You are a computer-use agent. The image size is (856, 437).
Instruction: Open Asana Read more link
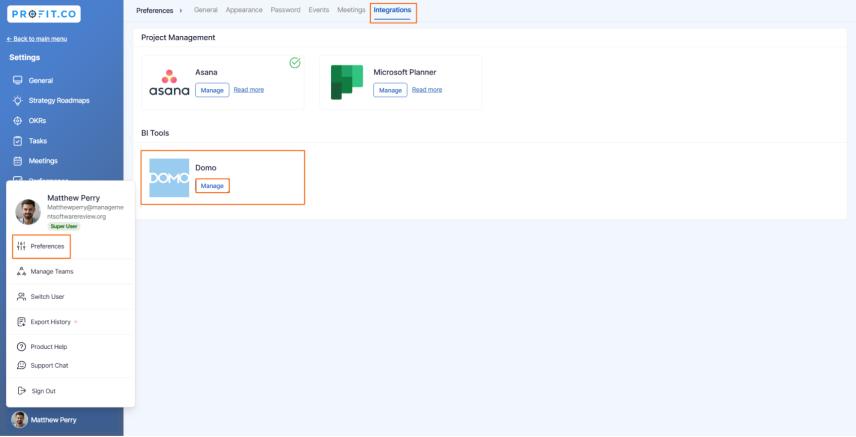coord(249,90)
